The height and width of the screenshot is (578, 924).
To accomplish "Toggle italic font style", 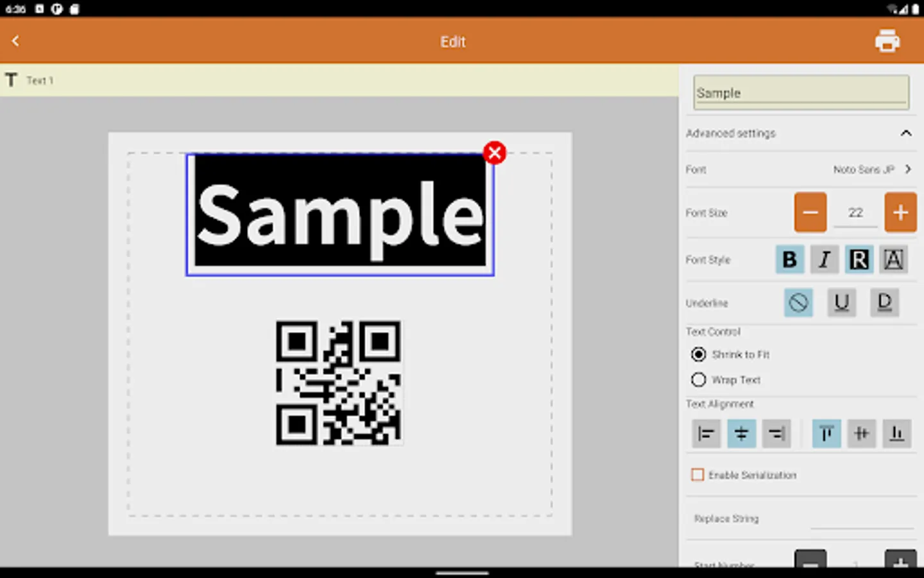I will tap(825, 259).
